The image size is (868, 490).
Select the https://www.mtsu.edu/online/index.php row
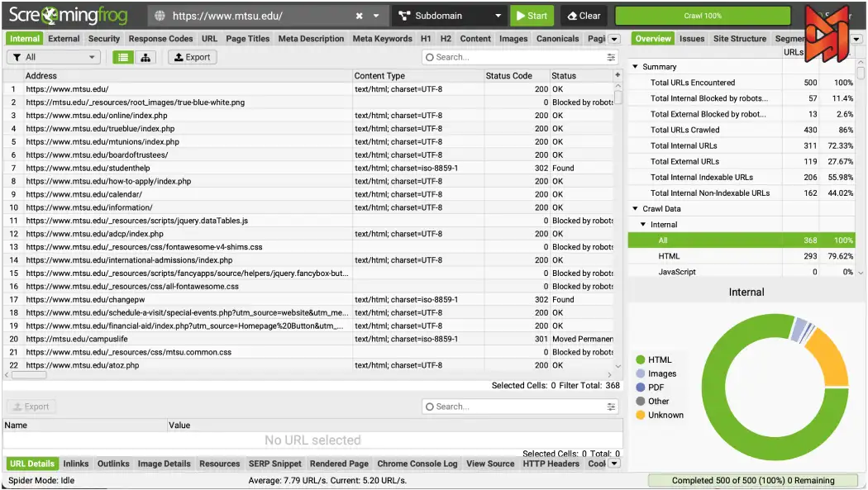tap(309, 116)
